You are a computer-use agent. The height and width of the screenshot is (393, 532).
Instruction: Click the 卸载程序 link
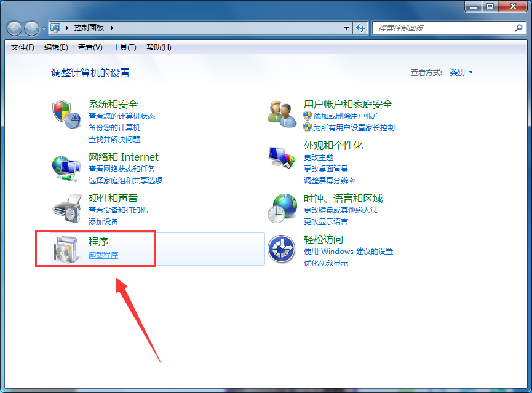[x=103, y=254]
